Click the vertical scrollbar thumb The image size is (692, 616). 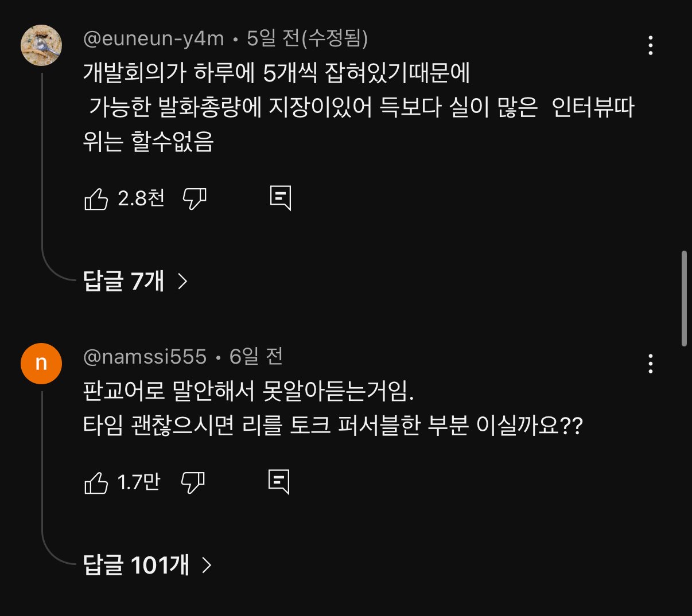tap(684, 298)
